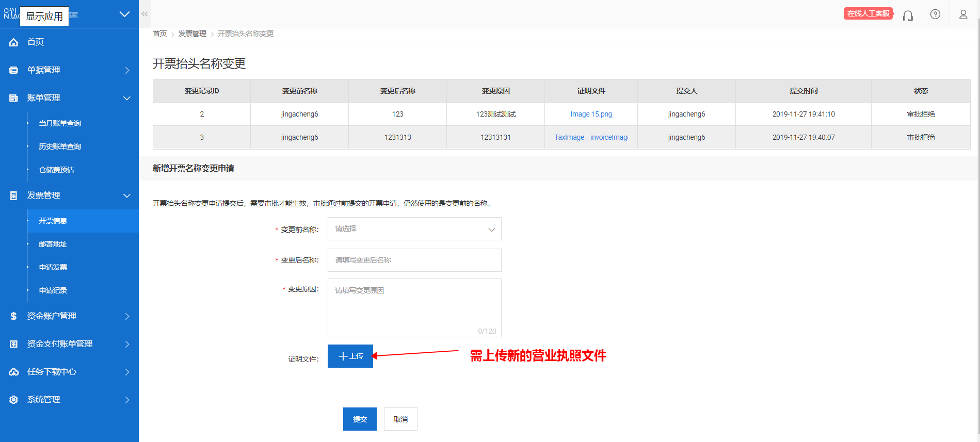Screen dimensions: 980x442
Task: Focus the 变更原因 text area
Action: [x=414, y=308]
